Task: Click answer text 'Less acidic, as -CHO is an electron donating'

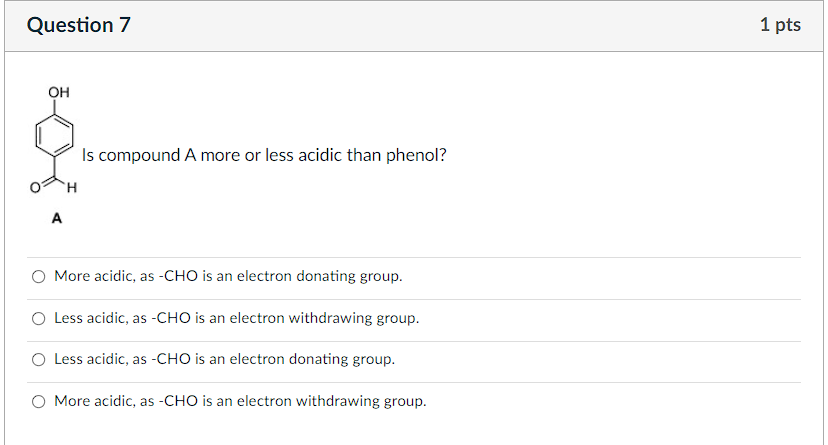Action: 201,359
